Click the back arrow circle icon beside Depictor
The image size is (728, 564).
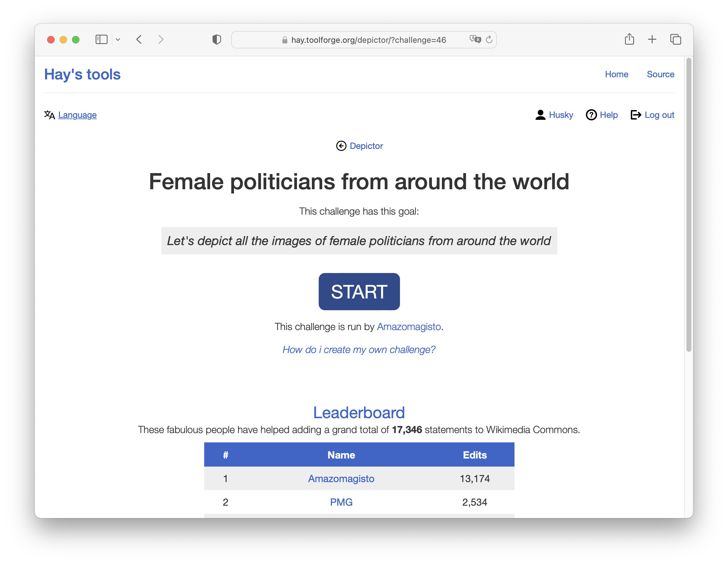point(341,146)
